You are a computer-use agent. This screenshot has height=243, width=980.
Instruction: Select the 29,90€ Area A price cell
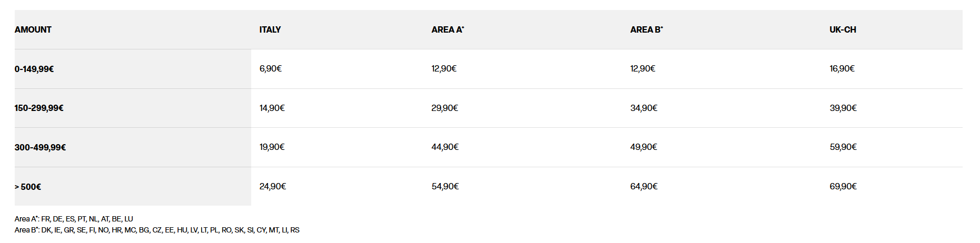445,108
